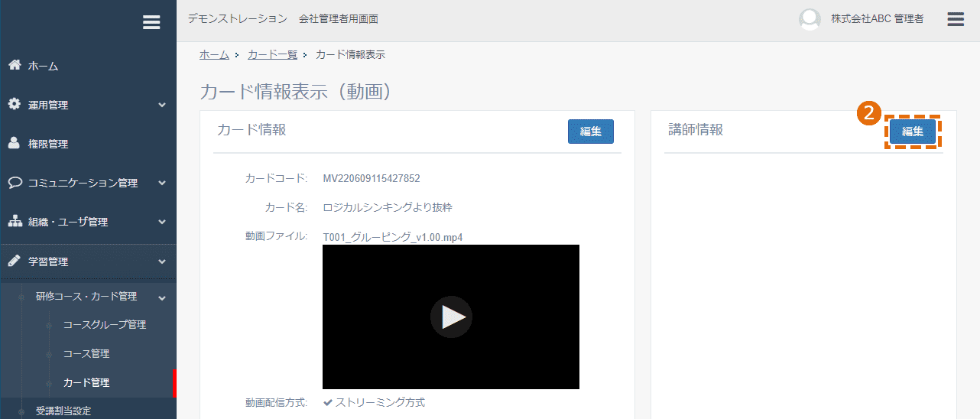
Task: Click the video preview area
Action: coord(451,317)
